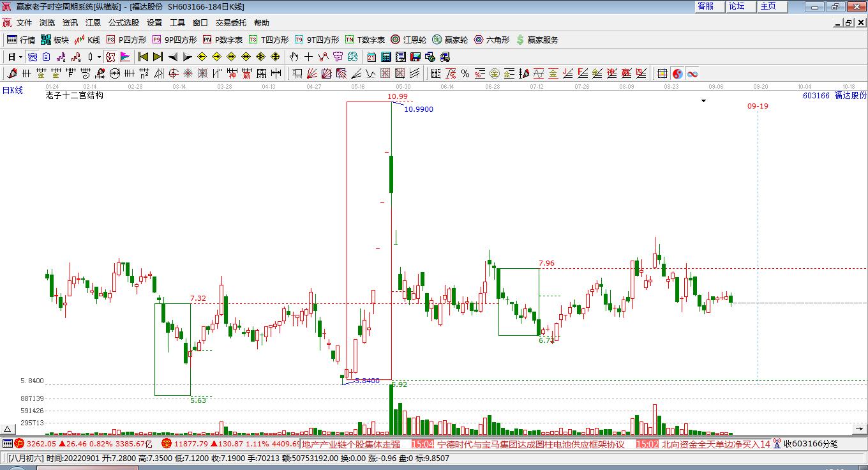Open the 交易委托 menu
Viewport: 868px width, 470px height.
[231, 22]
